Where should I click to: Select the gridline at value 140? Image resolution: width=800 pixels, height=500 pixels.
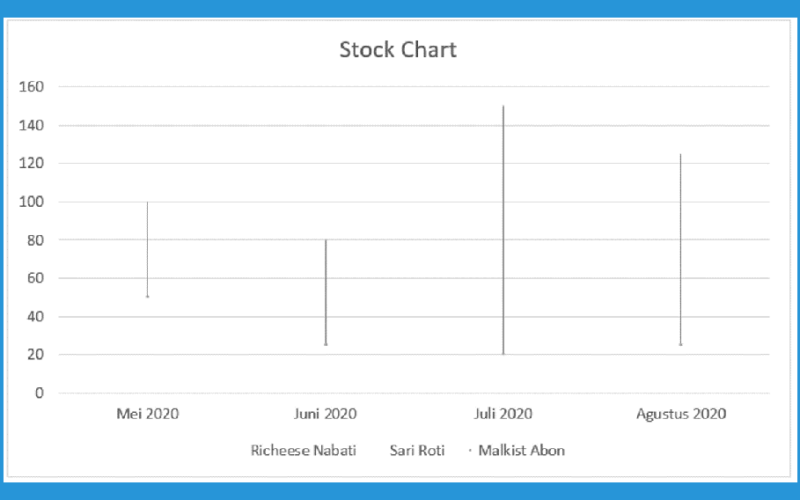414,126
